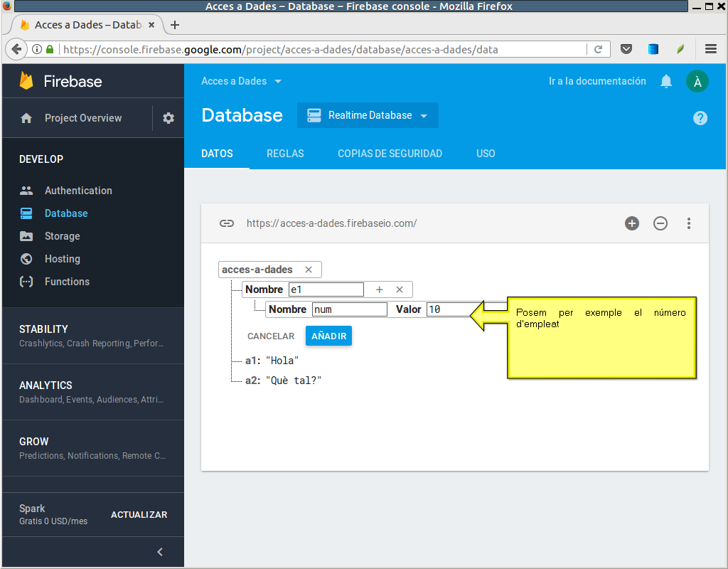
Task: Copy database URL link icon
Action: pos(227,223)
